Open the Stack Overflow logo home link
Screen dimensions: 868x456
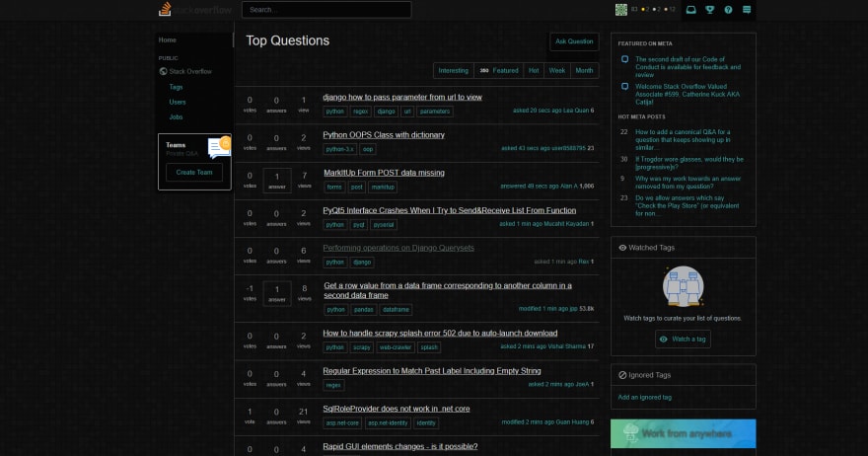pos(195,10)
